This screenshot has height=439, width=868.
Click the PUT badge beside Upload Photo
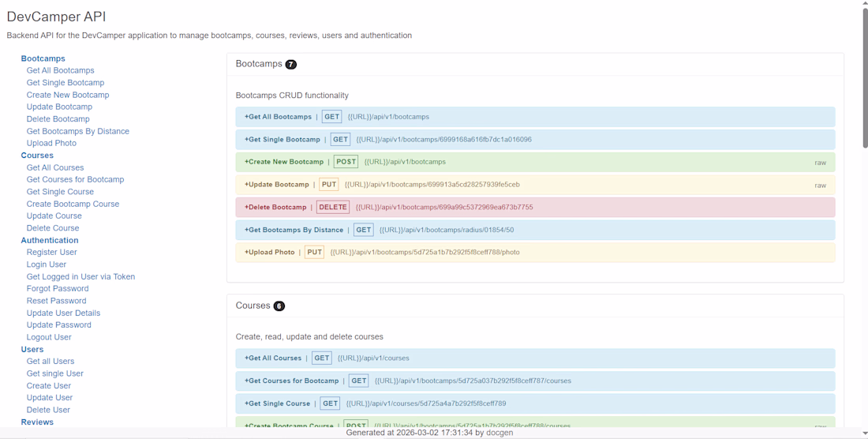point(314,253)
